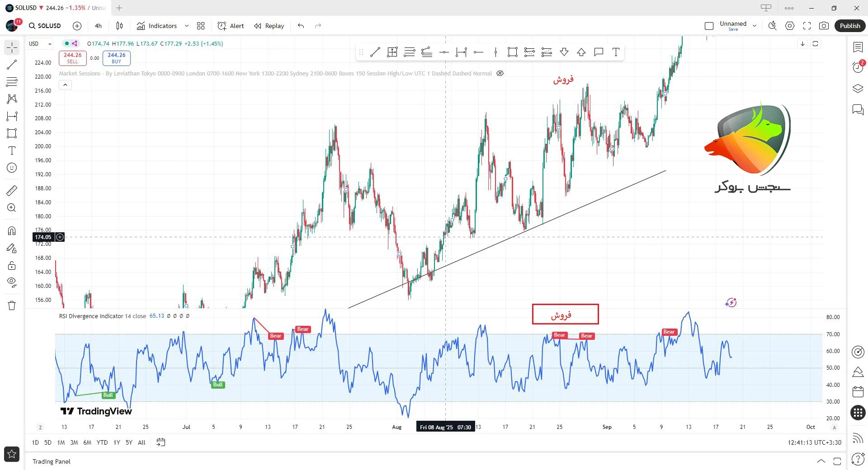The image size is (868, 470).
Task: Click the magnet mode icon
Action: pos(12,231)
